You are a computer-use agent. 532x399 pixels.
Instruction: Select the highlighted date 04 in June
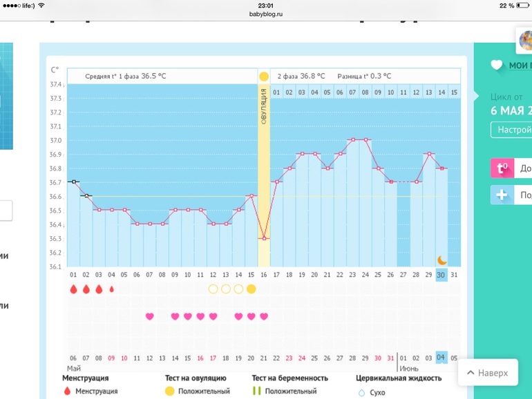click(441, 357)
